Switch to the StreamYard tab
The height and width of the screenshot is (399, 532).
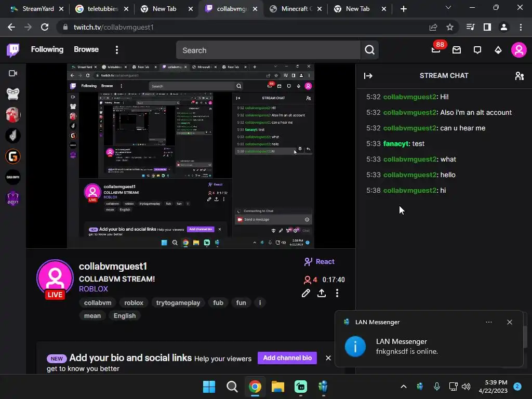pos(37,9)
